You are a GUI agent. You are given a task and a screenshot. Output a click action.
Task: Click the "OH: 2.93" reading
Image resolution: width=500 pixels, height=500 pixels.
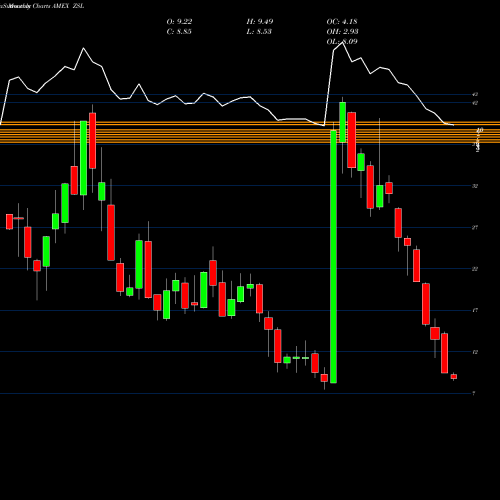pos(342,32)
